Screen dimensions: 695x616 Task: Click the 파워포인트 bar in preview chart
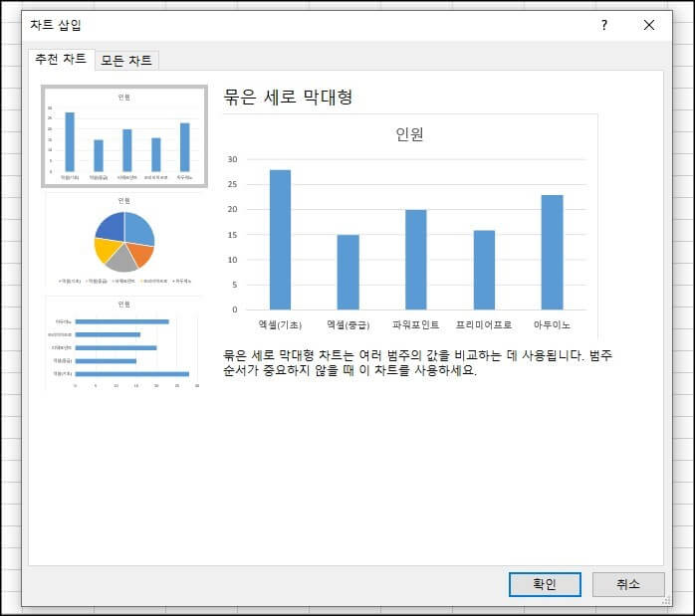pos(416,260)
